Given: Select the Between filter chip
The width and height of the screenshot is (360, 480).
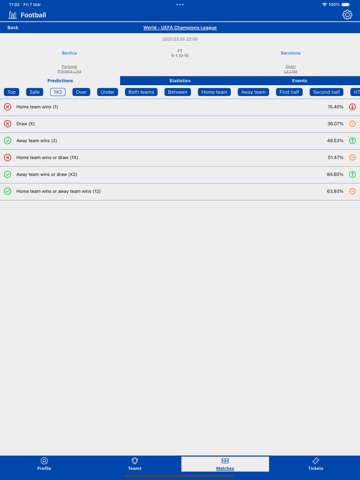Looking at the screenshot, I should (178, 92).
